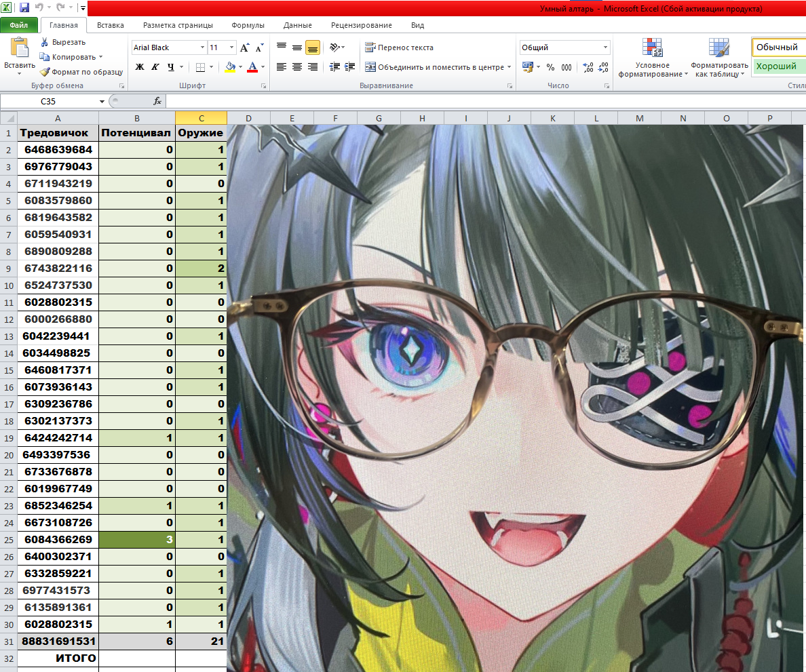Align text left
The width and height of the screenshot is (806, 672).
click(x=281, y=67)
